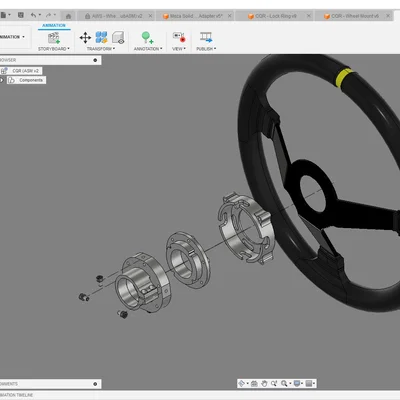Viewport: 400px width, 400px height.
Task: Click the CQR assembly root component icon
Action: (4, 71)
